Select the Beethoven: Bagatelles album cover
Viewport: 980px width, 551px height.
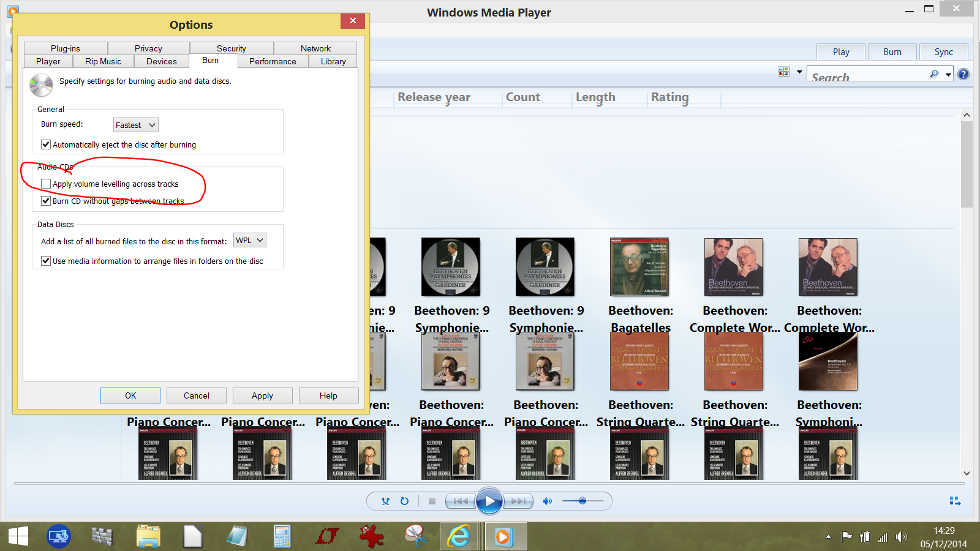tap(639, 267)
